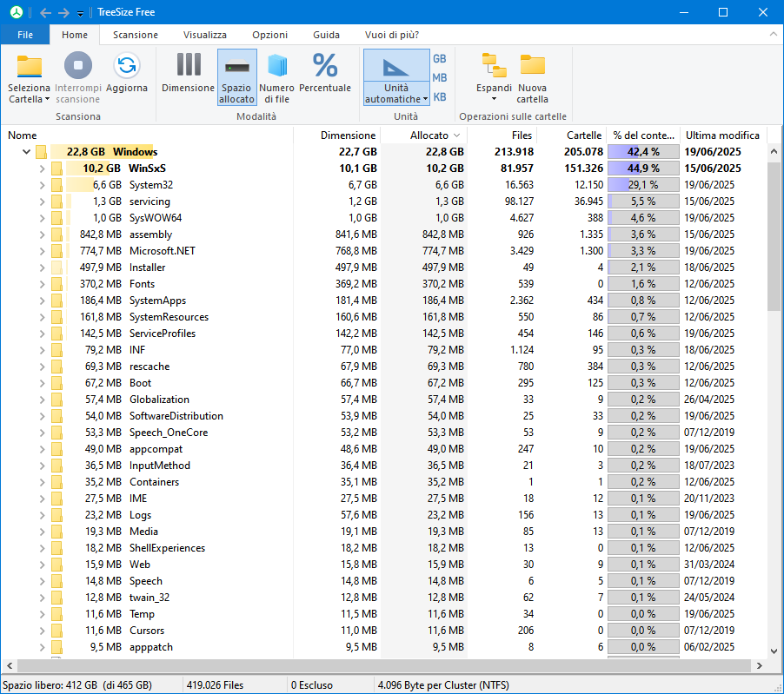Viewport: 784px width, 694px height.
Task: Open the quick access toolbar customize arrow
Action: pyautogui.click(x=80, y=14)
